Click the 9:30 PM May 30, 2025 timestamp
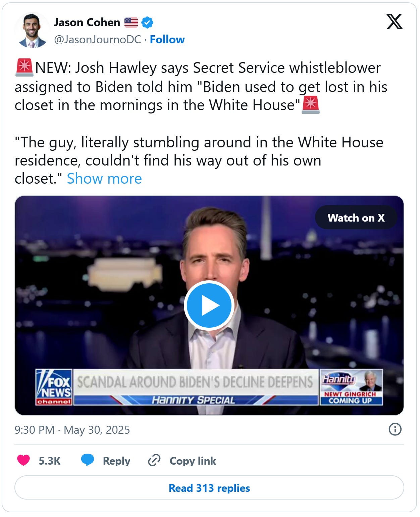420x517 pixels. pyautogui.click(x=72, y=430)
